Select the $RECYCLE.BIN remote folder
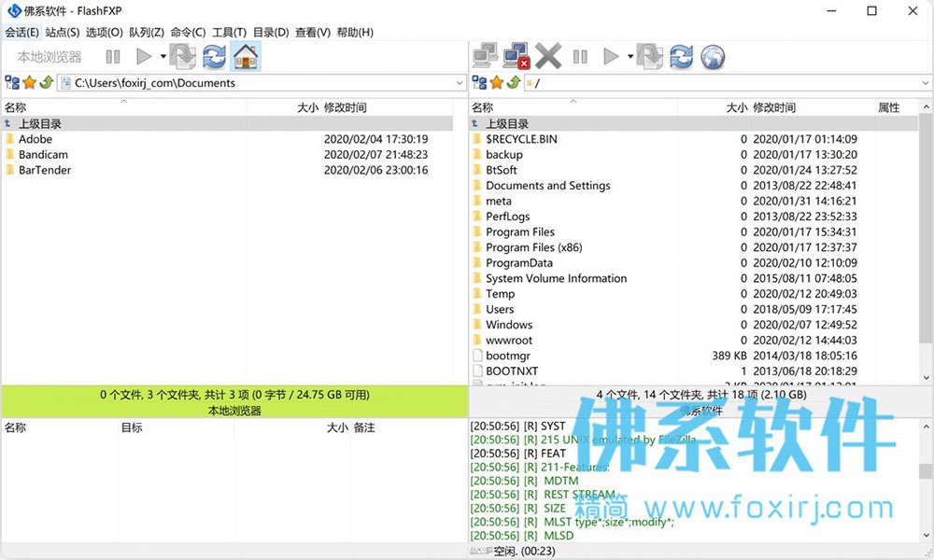This screenshot has width=934, height=560. pos(694,139)
